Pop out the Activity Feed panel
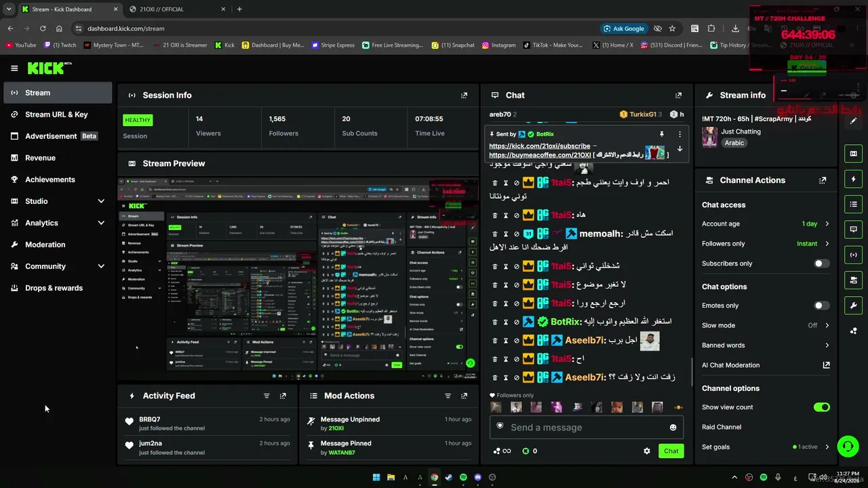Image resolution: width=868 pixels, height=488 pixels. tap(283, 396)
